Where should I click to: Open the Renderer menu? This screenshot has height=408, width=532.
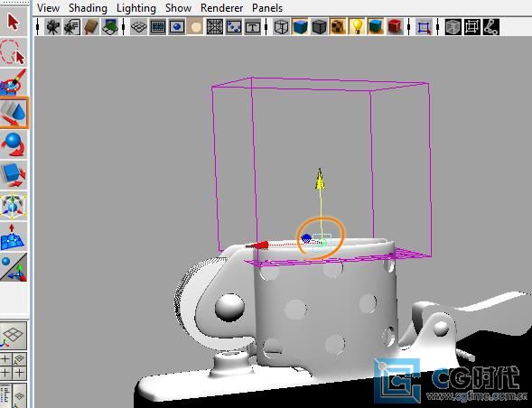tap(221, 8)
